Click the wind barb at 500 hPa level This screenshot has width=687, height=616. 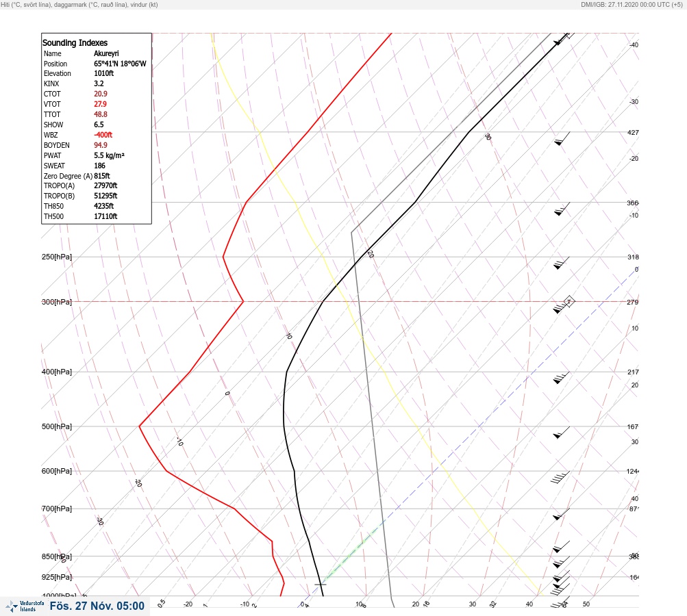[x=561, y=432]
